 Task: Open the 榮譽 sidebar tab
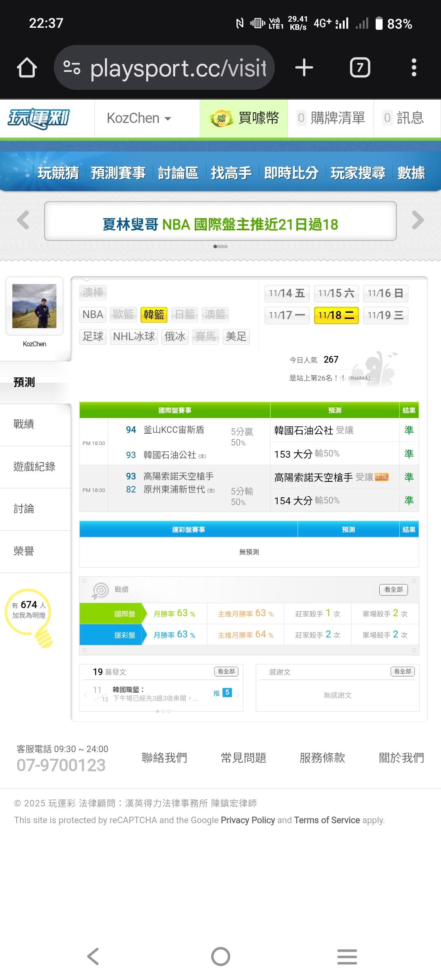36,551
